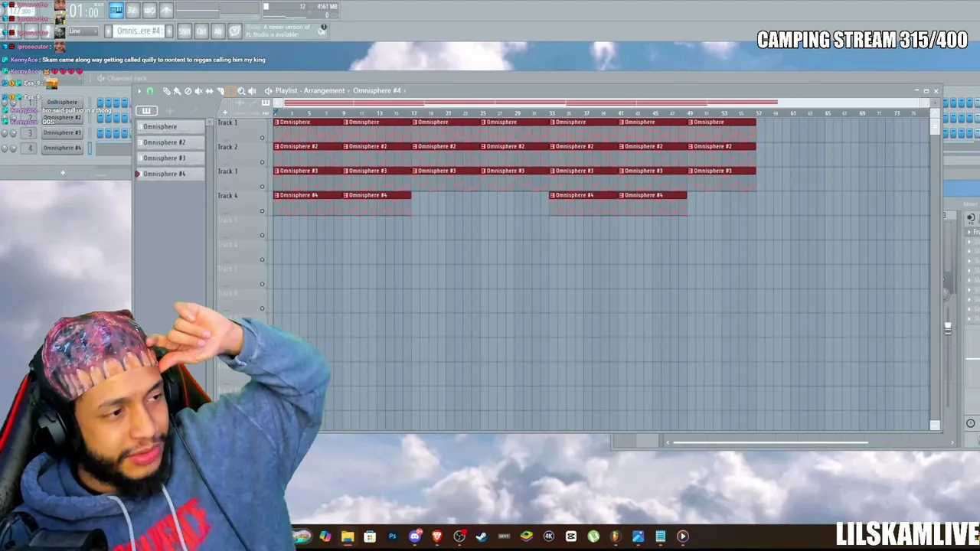Select the Slice tool in playlist

220,91
